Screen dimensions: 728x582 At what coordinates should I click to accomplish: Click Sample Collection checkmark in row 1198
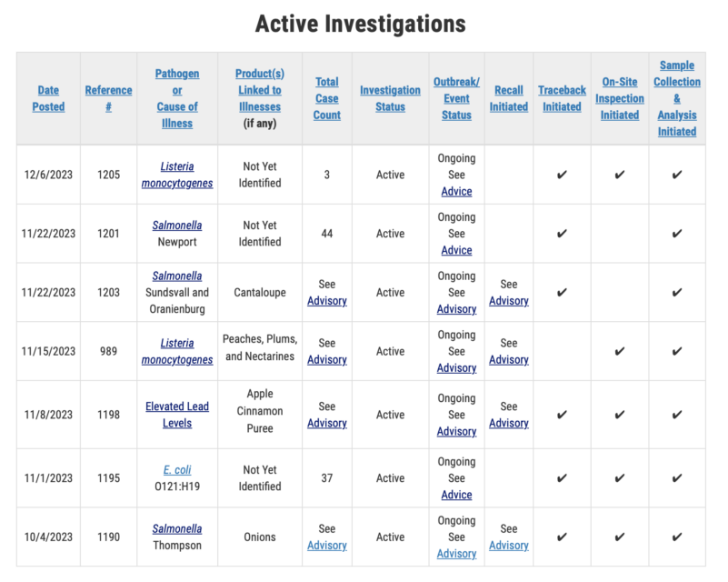(677, 415)
